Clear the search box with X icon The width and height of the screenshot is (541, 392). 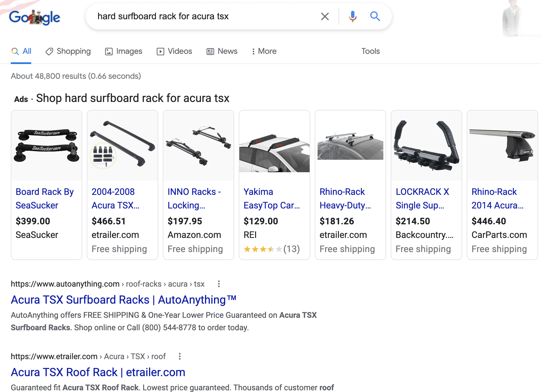click(x=325, y=16)
